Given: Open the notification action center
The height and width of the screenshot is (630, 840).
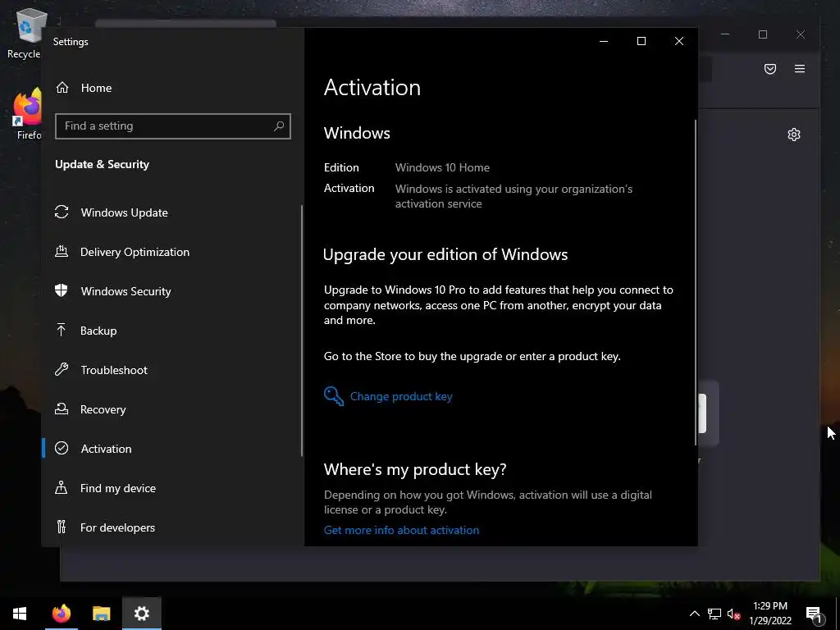Looking at the screenshot, I should pyautogui.click(x=815, y=614).
